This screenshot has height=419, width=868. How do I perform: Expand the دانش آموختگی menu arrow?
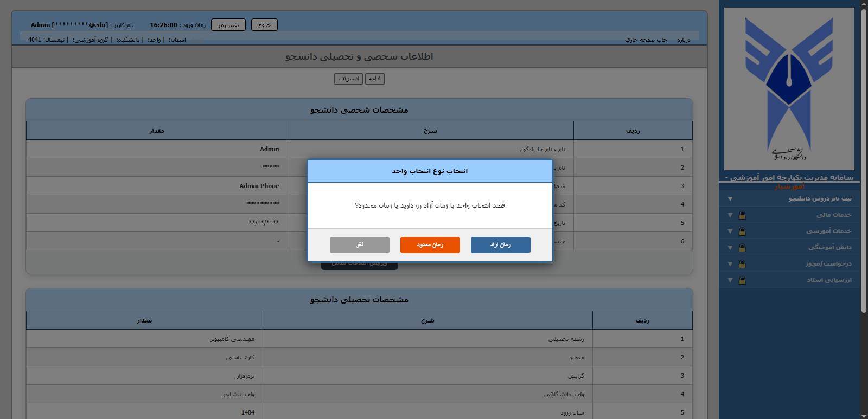(x=730, y=248)
